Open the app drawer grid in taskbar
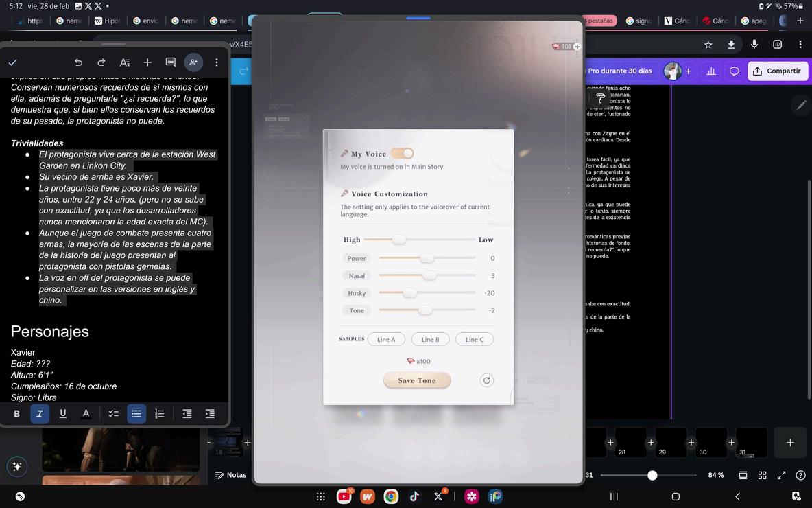Viewport: 812px width, 508px height. pos(320,496)
